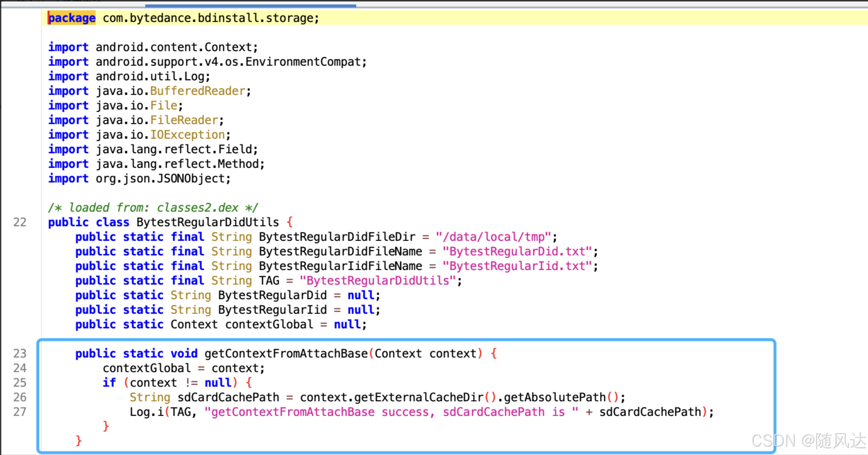
Task: Click line number 23 in the gutter
Action: click(x=20, y=353)
